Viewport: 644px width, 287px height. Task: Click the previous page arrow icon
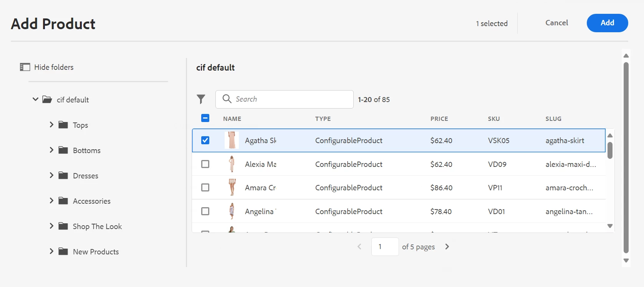click(359, 247)
